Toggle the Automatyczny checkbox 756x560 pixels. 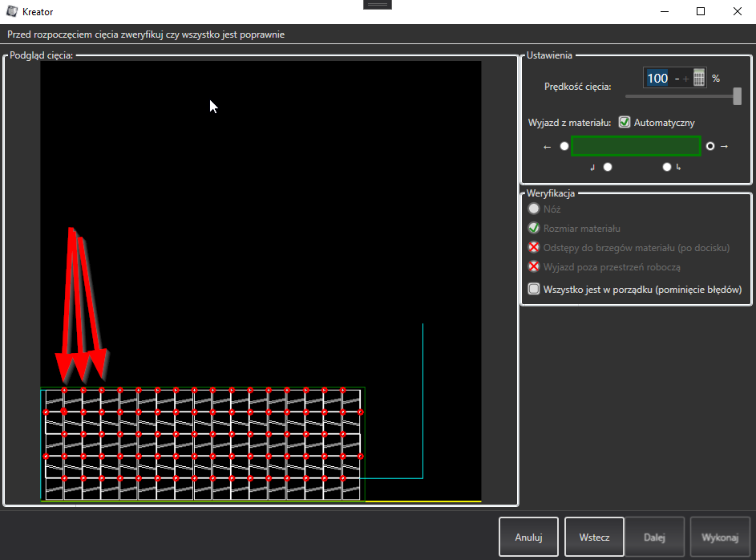coord(625,123)
